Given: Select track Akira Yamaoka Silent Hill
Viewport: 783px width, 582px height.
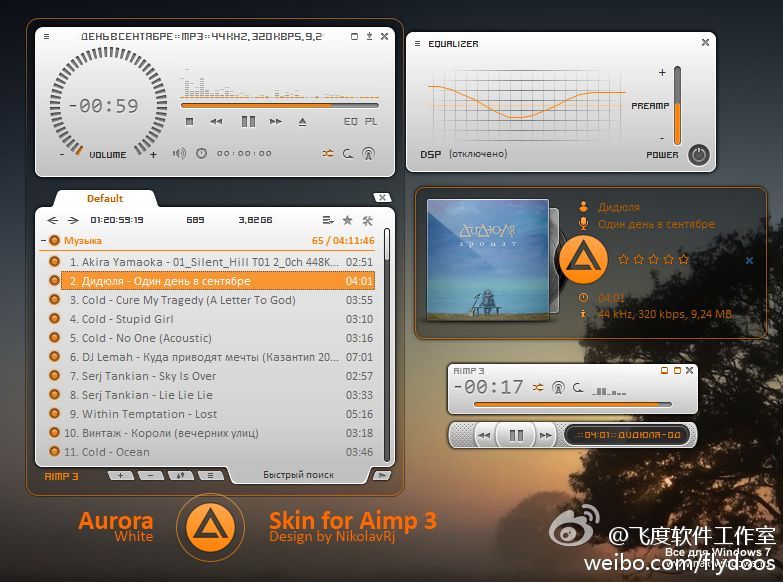Looking at the screenshot, I should pyautogui.click(x=218, y=262).
